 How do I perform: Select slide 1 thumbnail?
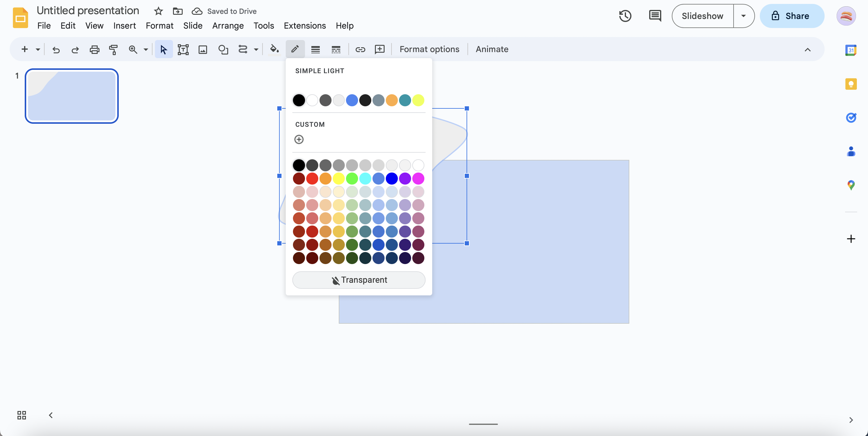pos(72,96)
